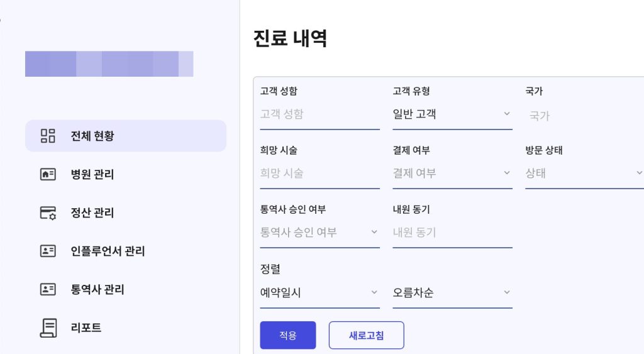Open the 오름차순 sort order dropdown
Screen dimensions: 644x354
click(452, 293)
